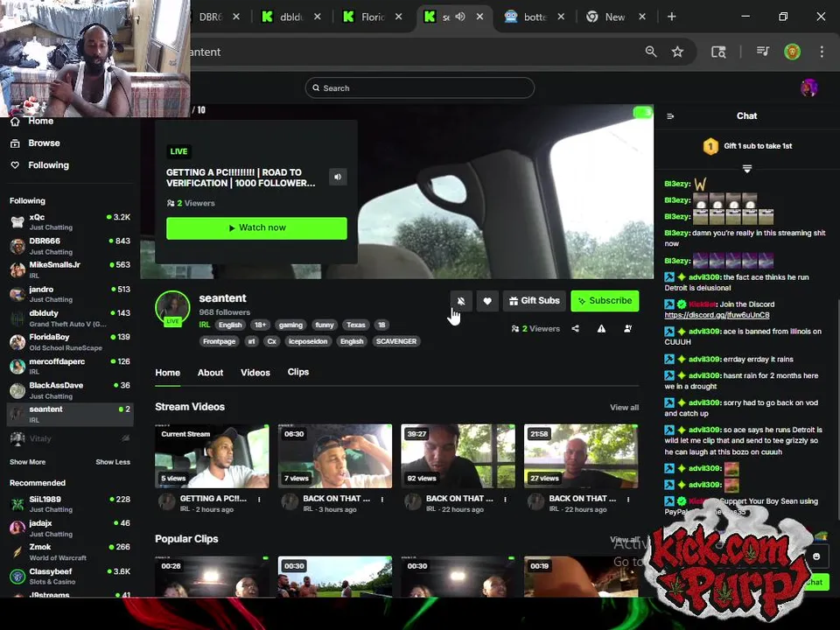Report channel with warning triangle icon

602,329
